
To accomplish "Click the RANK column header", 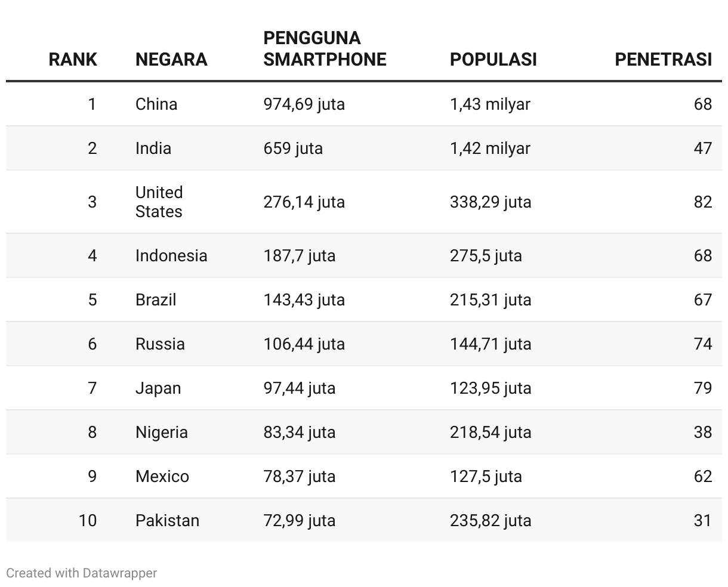I will coord(72,59).
